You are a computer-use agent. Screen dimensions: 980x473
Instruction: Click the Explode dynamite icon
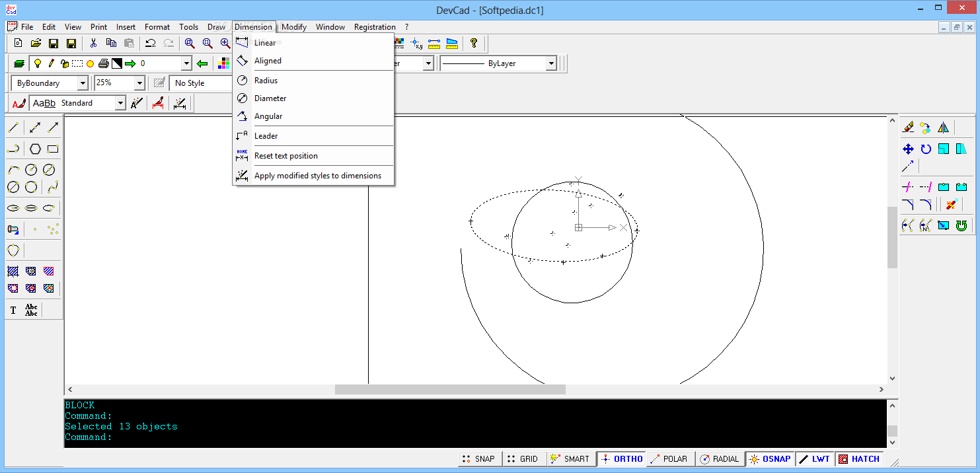[x=952, y=205]
